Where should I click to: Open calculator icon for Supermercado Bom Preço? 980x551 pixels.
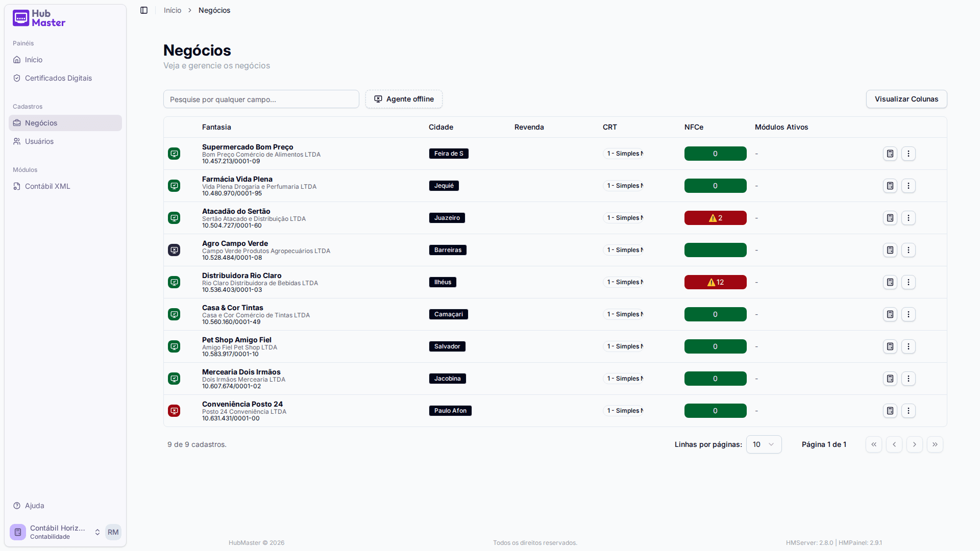point(890,154)
